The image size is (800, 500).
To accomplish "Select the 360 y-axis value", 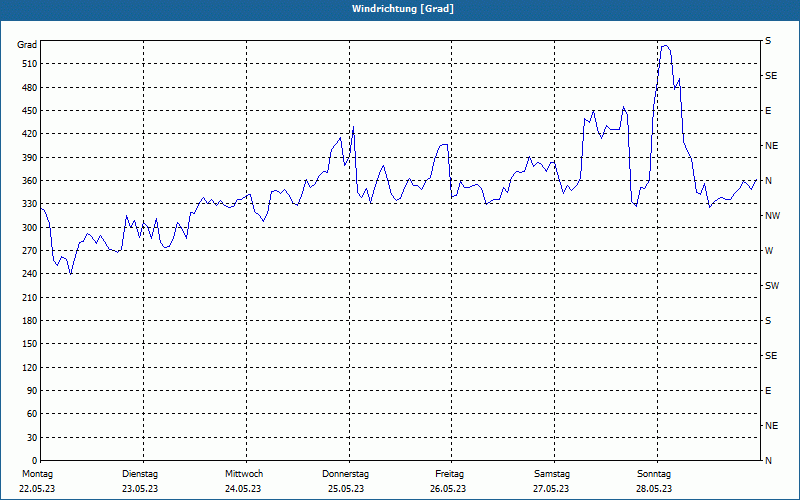I will [30, 181].
